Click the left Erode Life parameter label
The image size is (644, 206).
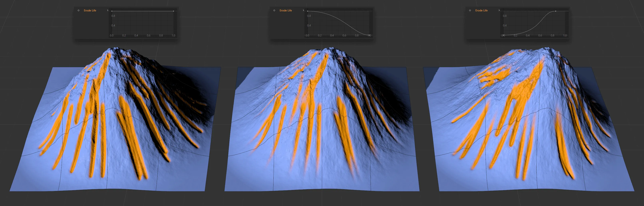[x=90, y=10]
